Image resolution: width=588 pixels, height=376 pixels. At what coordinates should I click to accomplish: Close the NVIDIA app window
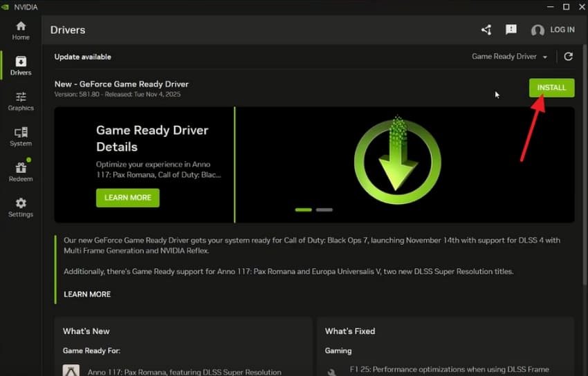click(x=582, y=7)
